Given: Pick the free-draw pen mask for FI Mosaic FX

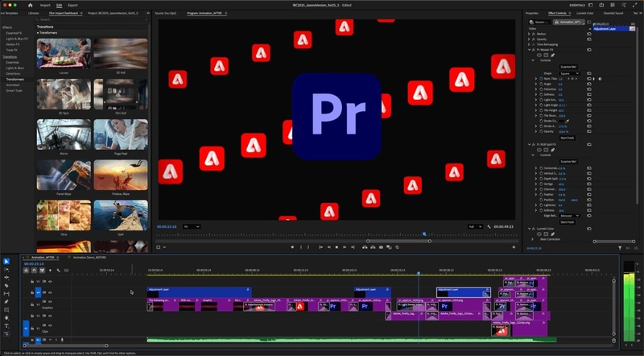Looking at the screenshot, I should point(552,55).
